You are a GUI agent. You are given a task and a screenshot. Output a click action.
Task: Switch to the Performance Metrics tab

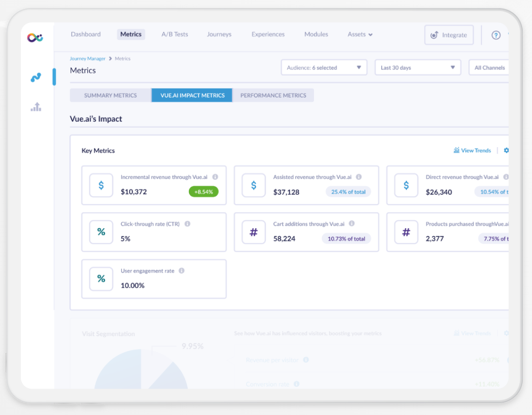pyautogui.click(x=273, y=95)
